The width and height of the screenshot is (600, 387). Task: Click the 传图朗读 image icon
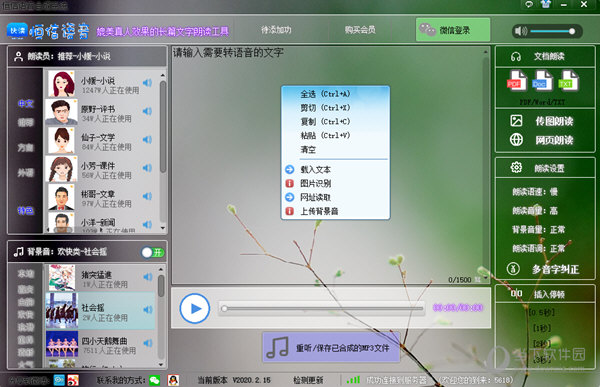coord(516,121)
